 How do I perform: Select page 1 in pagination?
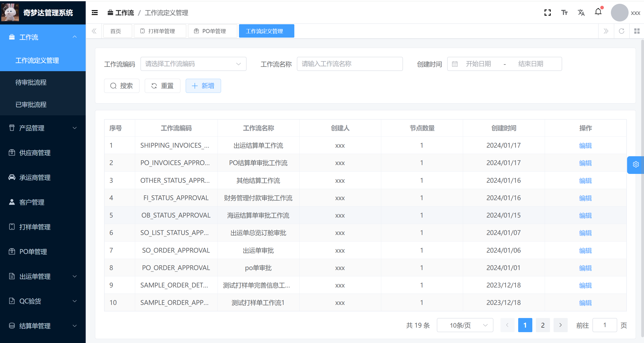(x=525, y=325)
